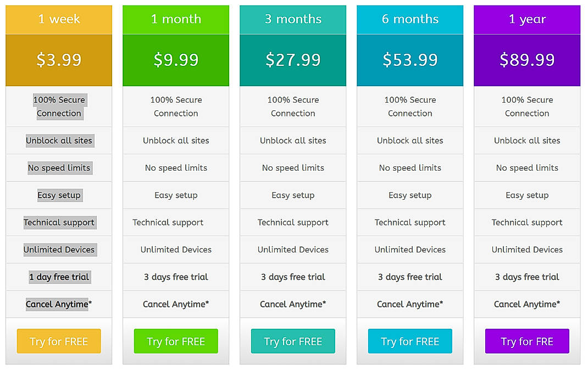
Task: Click "100% Secure Connection" in the 3 months column
Action: 292,106
